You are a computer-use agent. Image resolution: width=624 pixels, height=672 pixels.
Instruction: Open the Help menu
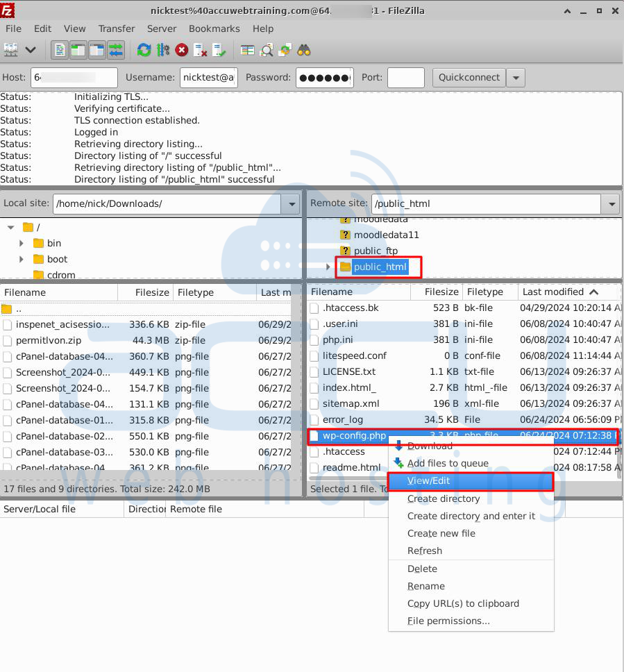(262, 28)
